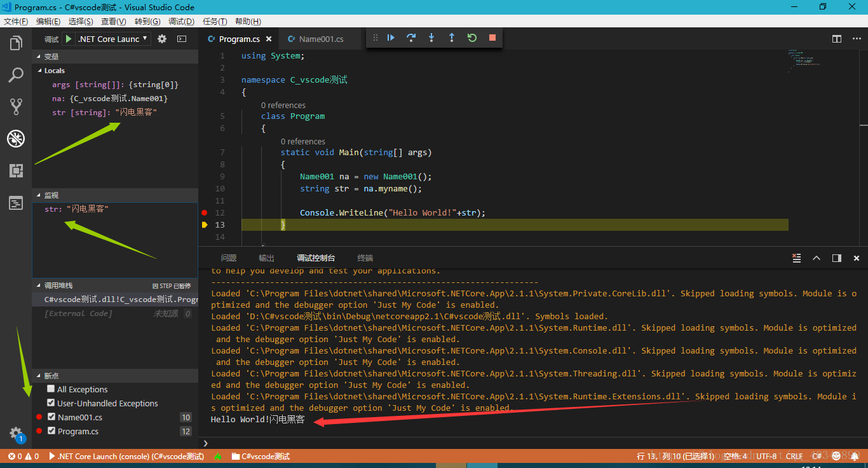Click the line and column status item

677,457
